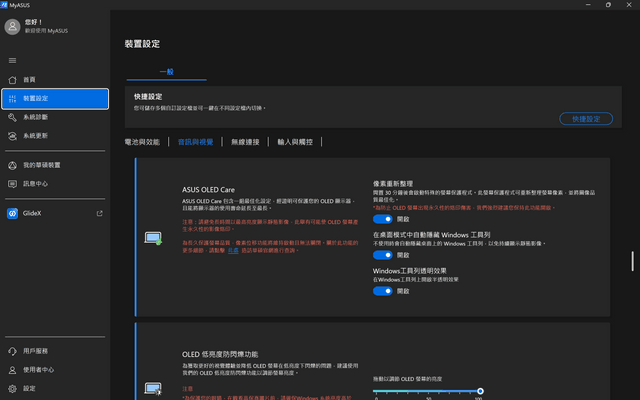The image size is (640, 400).
Task: Click the gear icon beside 設定
Action: (12, 389)
